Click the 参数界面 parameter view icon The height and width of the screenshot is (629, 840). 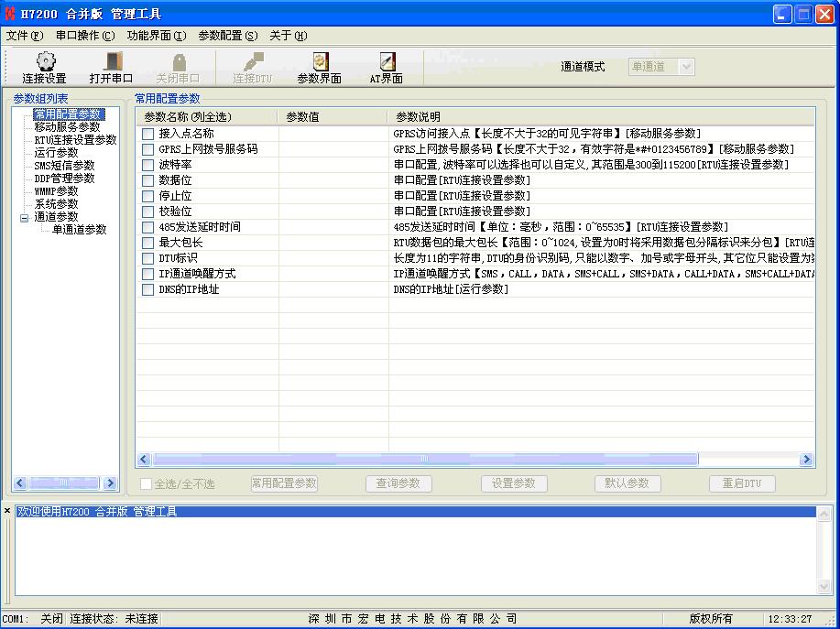pyautogui.click(x=320, y=67)
